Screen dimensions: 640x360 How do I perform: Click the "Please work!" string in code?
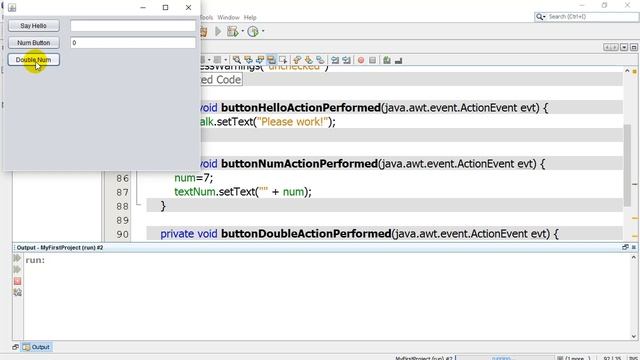293,122
